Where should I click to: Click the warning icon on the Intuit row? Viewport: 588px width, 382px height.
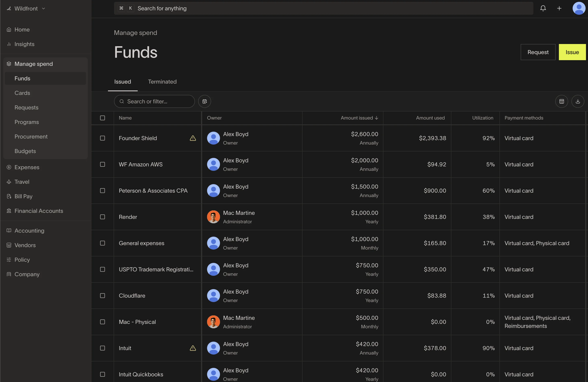click(x=193, y=348)
